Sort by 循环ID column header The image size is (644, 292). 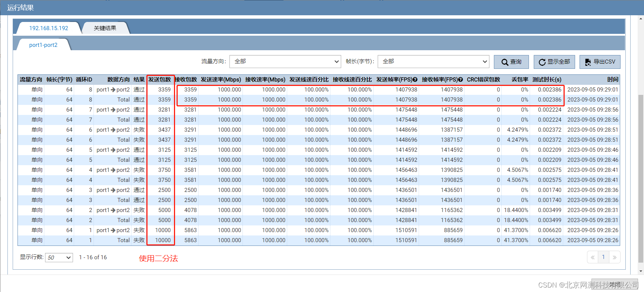[84, 80]
